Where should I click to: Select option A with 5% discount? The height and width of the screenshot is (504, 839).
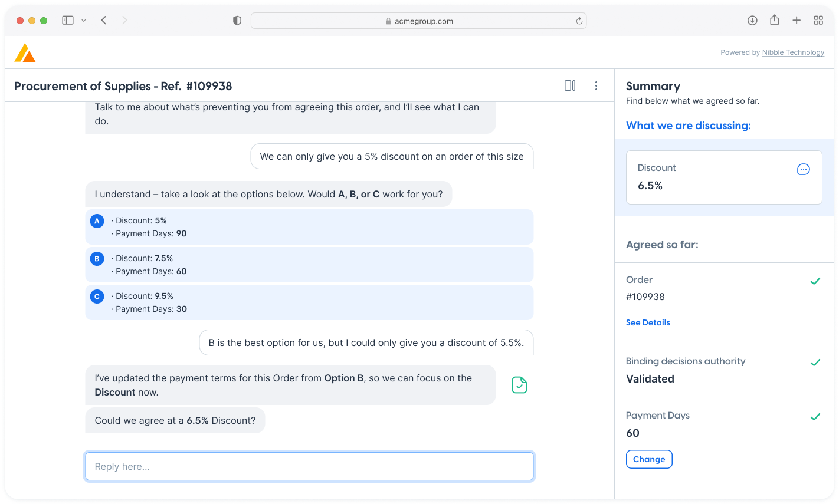(x=309, y=227)
